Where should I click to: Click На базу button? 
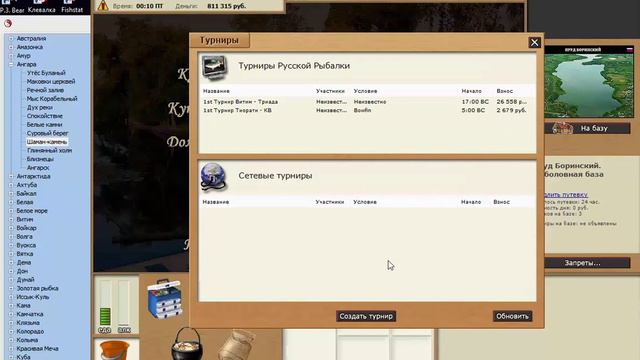coord(587,128)
